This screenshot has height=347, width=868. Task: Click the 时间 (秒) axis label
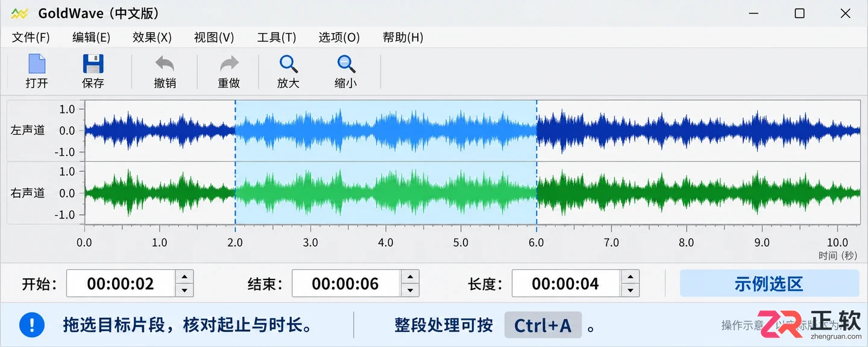(x=838, y=255)
